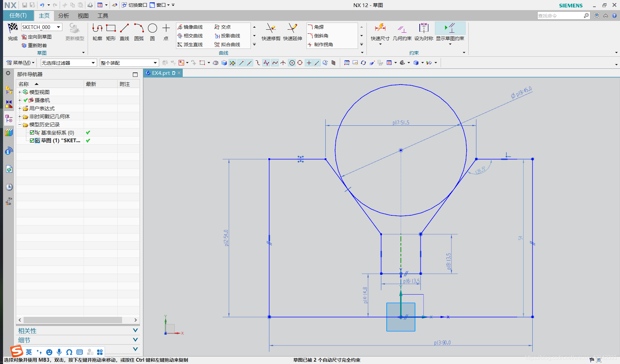620x364 pixels.
Task: Activate Quick Trim (快速修剪) tool
Action: pyautogui.click(x=271, y=32)
